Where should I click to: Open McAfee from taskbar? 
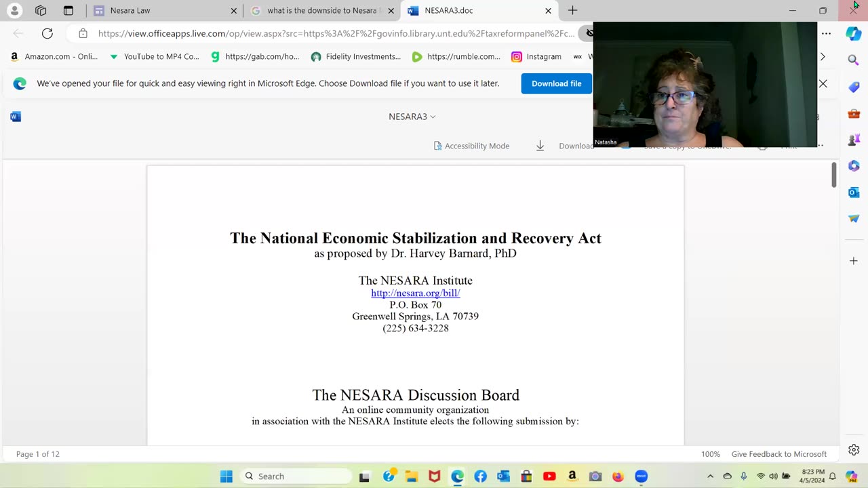tap(435, 476)
